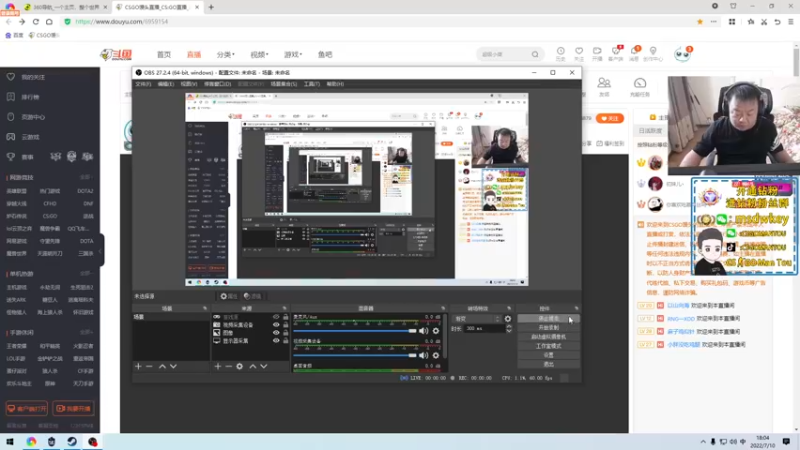The width and height of the screenshot is (800, 450).
Task: Open the OBS 帮助 (Help) menu
Action: pyautogui.click(x=335, y=84)
